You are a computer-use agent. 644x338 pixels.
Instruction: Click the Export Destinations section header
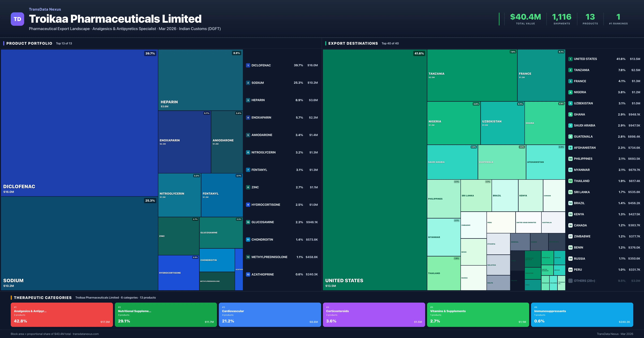pos(353,43)
